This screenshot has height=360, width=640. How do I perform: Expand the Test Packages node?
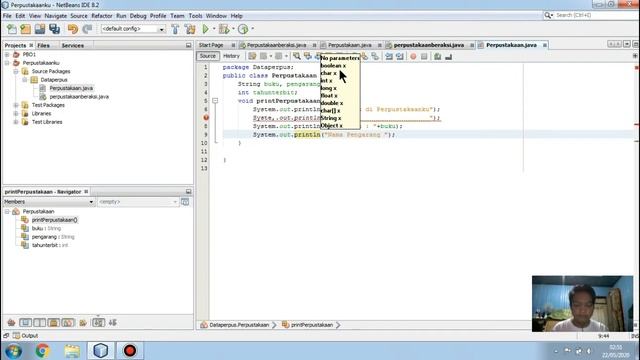point(16,105)
